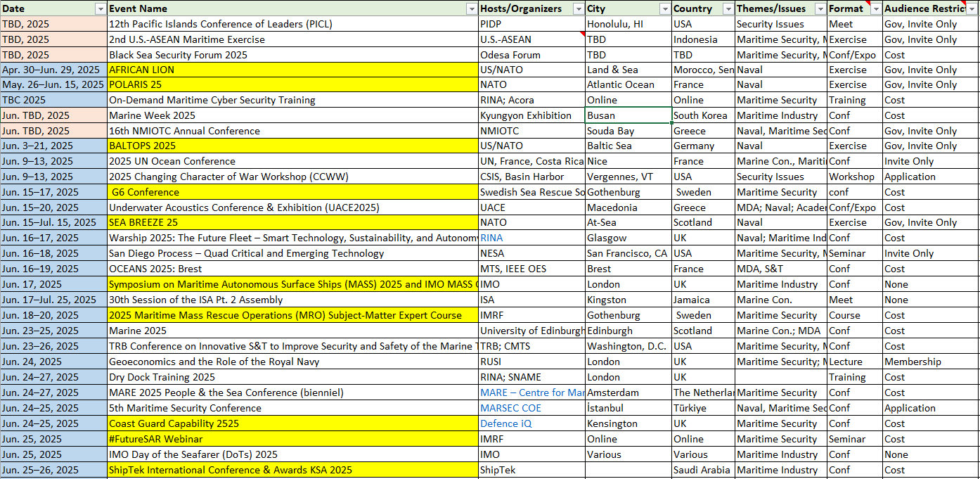Select the RUSI organizer cell
Viewport: 980px width, 479px height.
[x=532, y=362]
